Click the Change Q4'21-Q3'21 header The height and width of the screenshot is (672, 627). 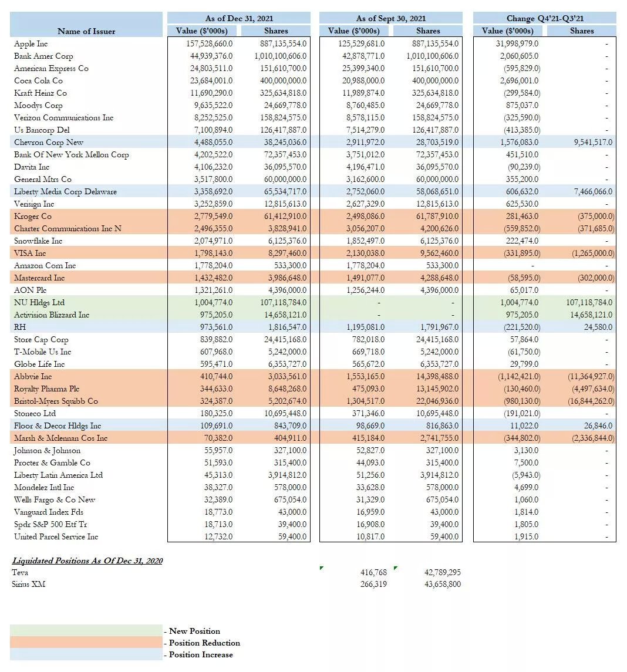[545, 18]
